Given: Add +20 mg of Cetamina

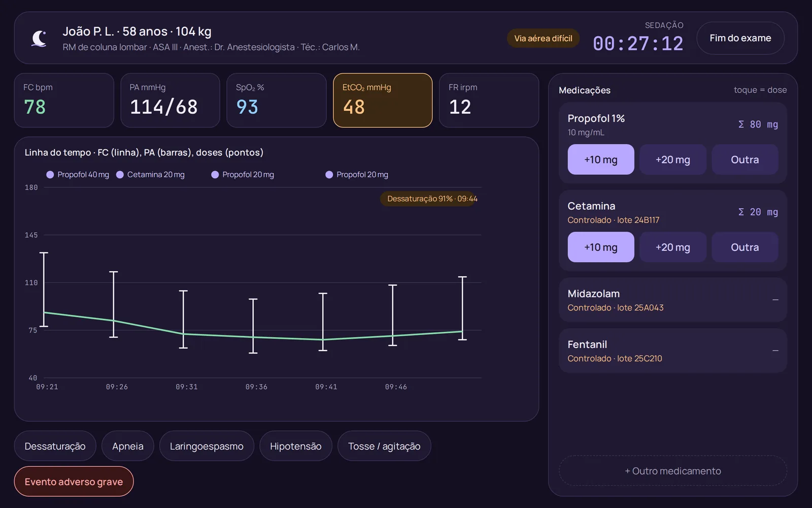Looking at the screenshot, I should pyautogui.click(x=673, y=247).
